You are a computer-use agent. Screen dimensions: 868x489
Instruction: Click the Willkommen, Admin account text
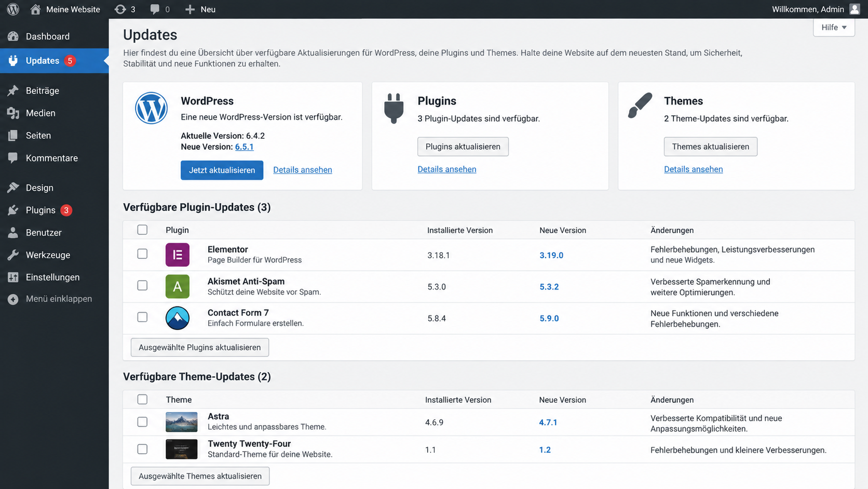click(808, 9)
